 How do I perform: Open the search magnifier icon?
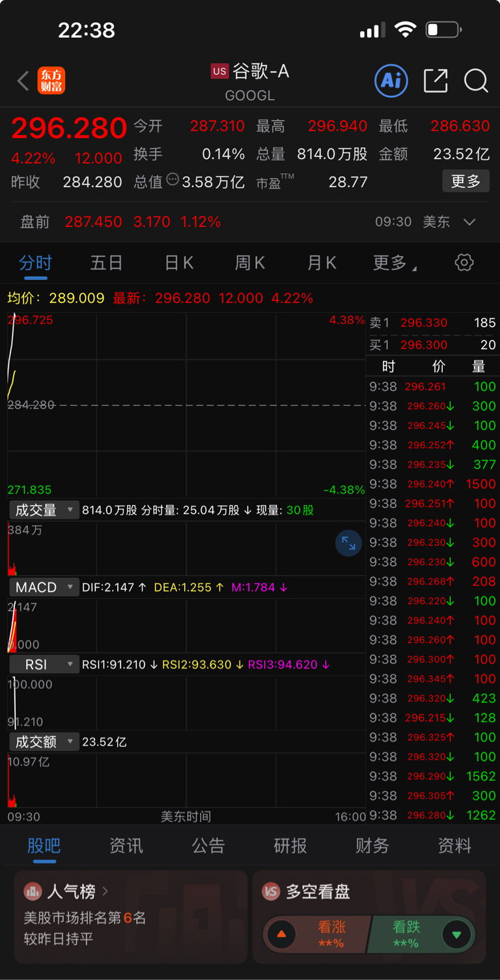(x=476, y=81)
